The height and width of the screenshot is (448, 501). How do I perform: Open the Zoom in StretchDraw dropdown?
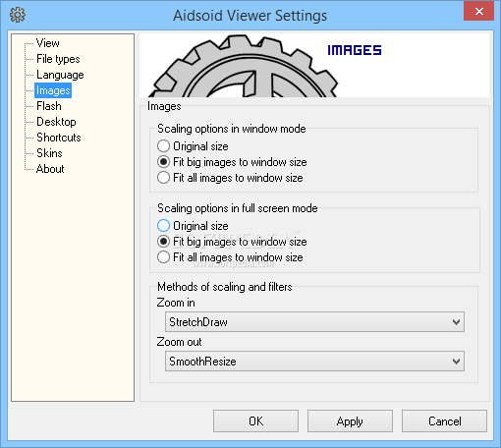point(314,322)
